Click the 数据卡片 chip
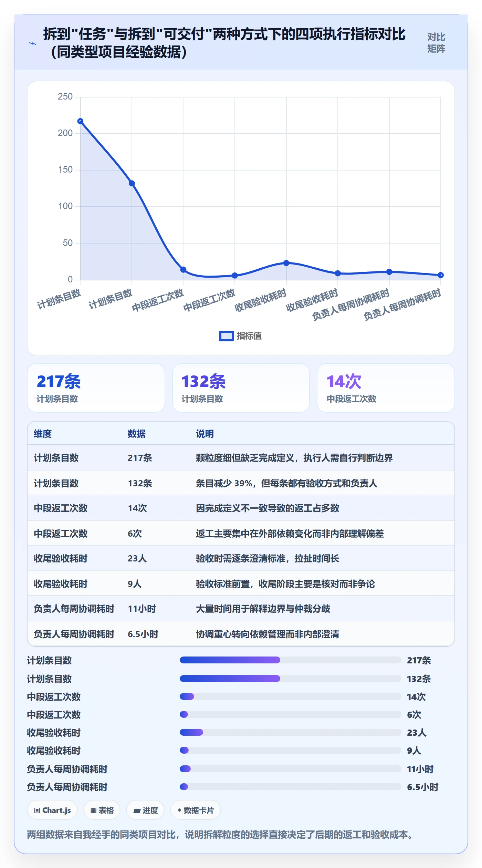482x868 pixels. tap(196, 810)
